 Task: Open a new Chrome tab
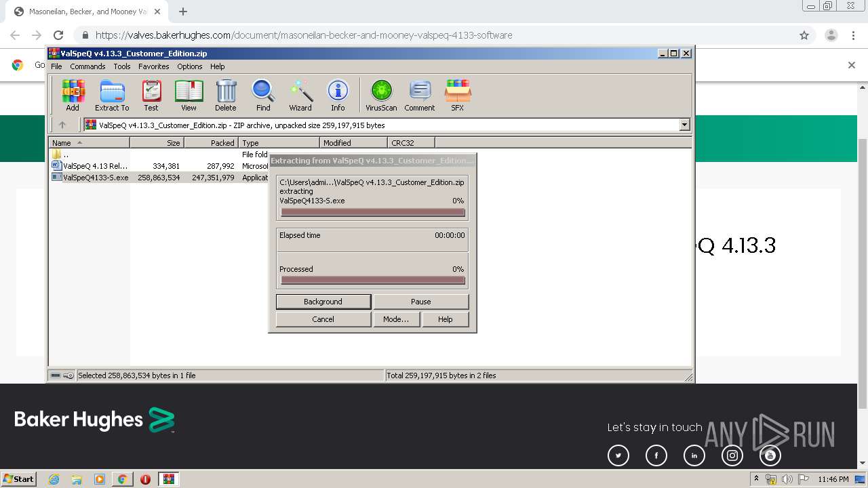183,12
